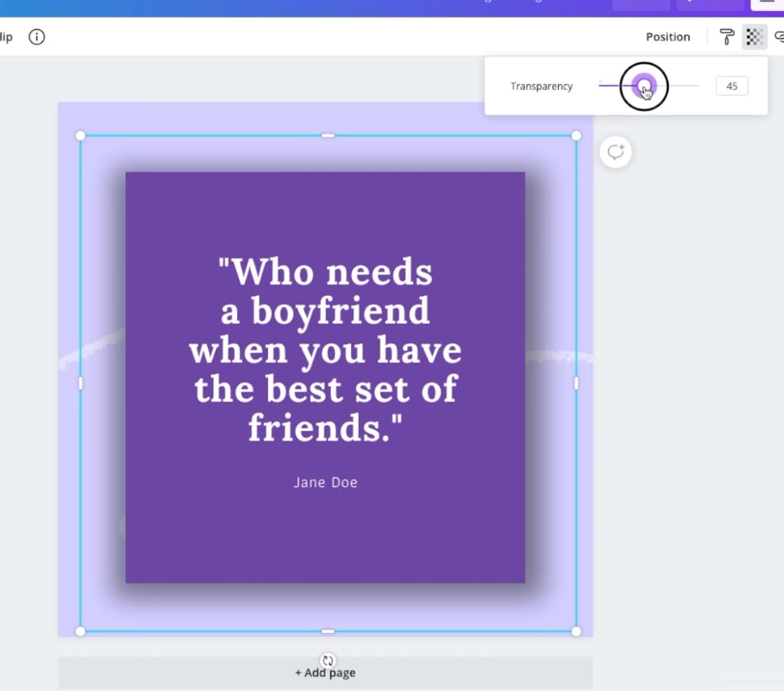Screen dimensions: 784x691
Task: Click the bottom-right corner resize handle
Action: pyautogui.click(x=576, y=632)
